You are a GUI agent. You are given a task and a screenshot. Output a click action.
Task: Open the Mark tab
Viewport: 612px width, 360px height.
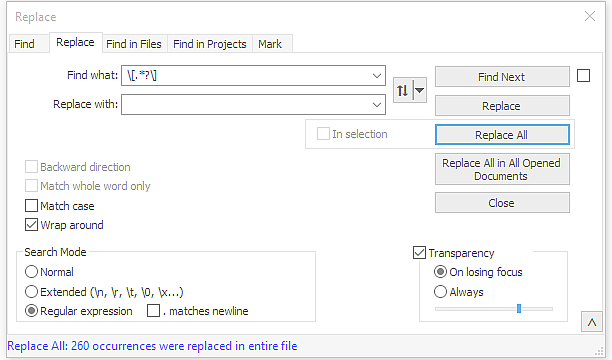click(270, 44)
